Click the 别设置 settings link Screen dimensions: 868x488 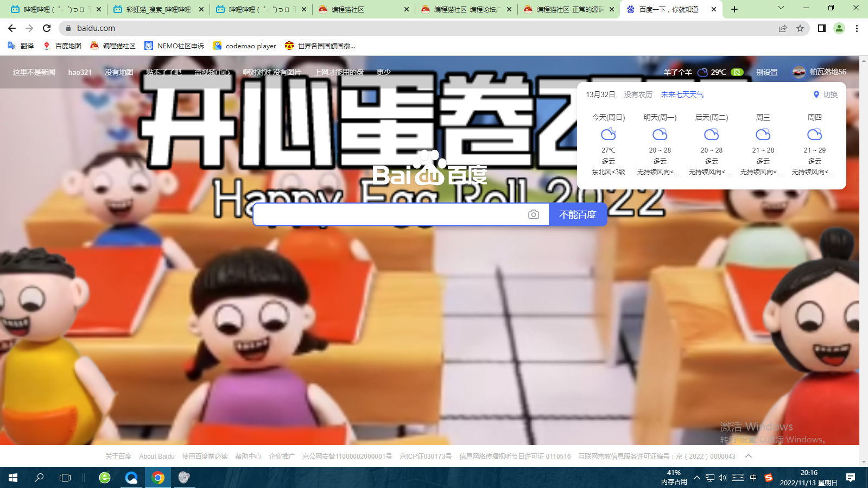pyautogui.click(x=767, y=72)
